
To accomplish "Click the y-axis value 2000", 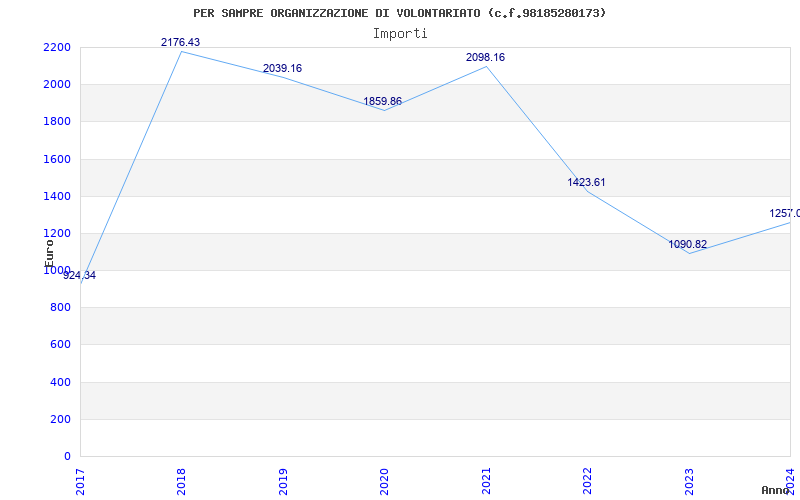I will [x=56, y=85].
